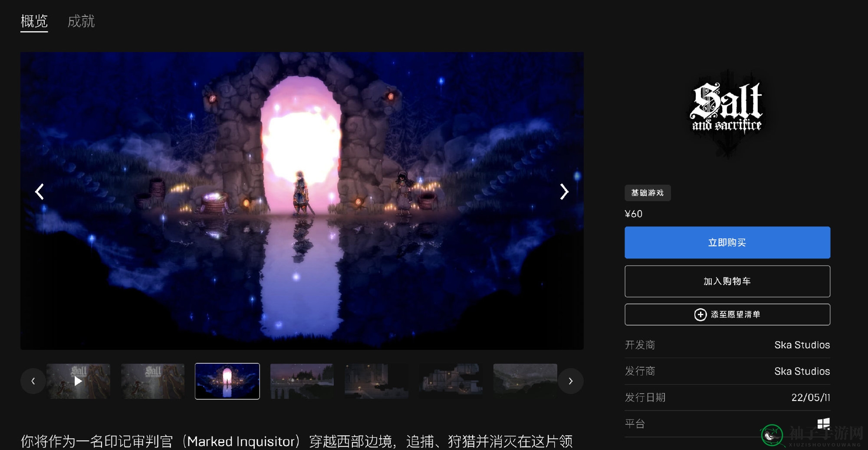Viewport: 868px width, 450px height.
Task: Click the main portal screenshot image
Action: (x=302, y=201)
